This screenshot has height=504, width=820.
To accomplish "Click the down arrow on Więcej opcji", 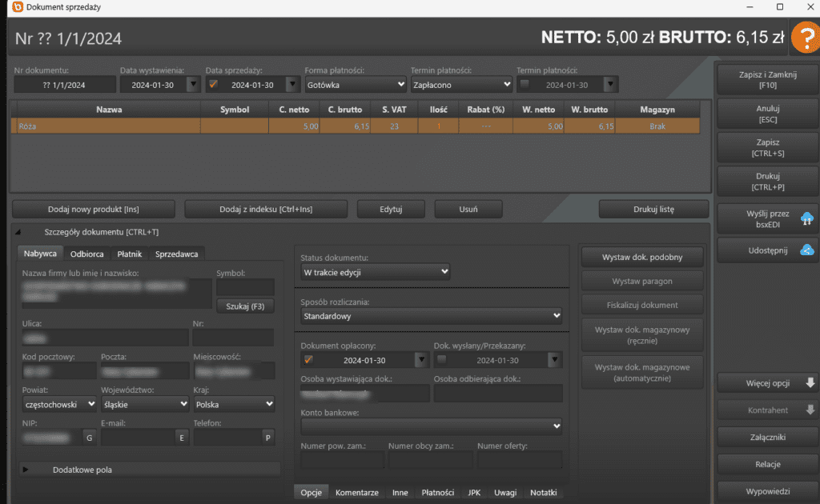I will point(810,382).
